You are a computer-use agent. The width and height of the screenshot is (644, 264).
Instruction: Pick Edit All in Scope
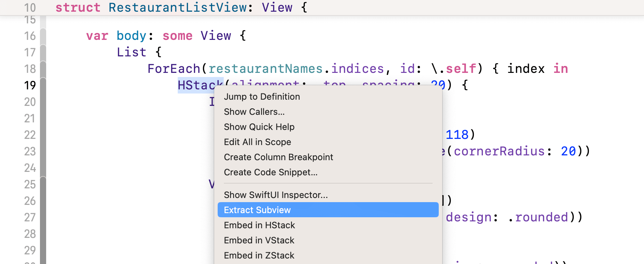pos(257,142)
